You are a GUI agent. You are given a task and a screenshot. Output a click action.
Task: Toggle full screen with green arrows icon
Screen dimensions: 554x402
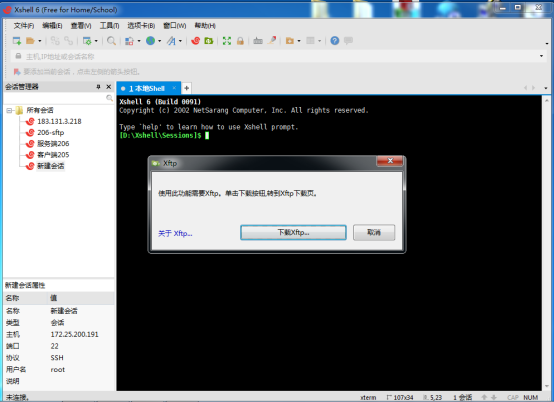(227, 41)
